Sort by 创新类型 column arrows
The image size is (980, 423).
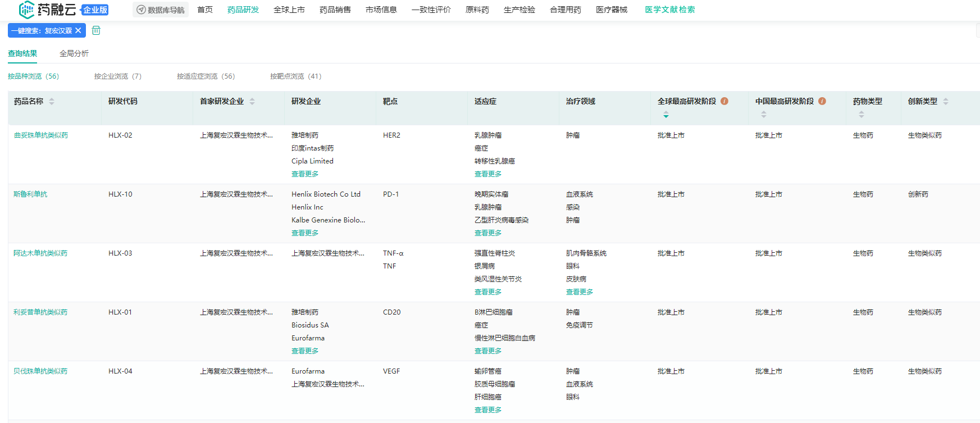tap(946, 101)
